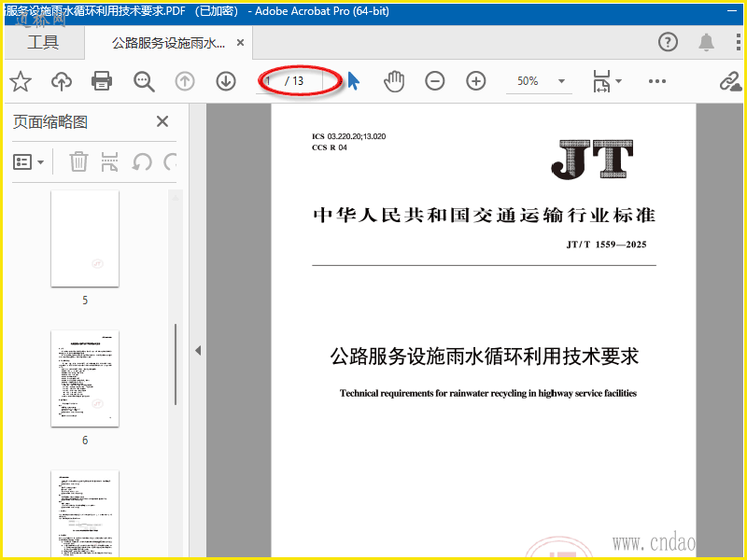
Task: Expand fit page options arrow
Action: click(x=618, y=81)
